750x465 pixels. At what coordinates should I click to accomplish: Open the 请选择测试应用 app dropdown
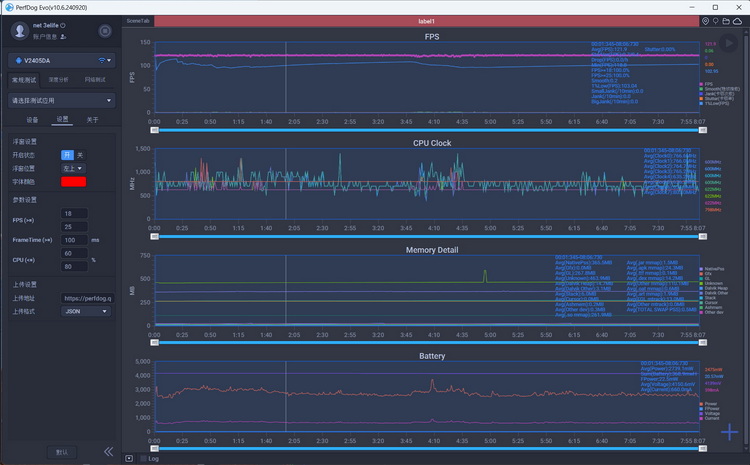coord(62,100)
